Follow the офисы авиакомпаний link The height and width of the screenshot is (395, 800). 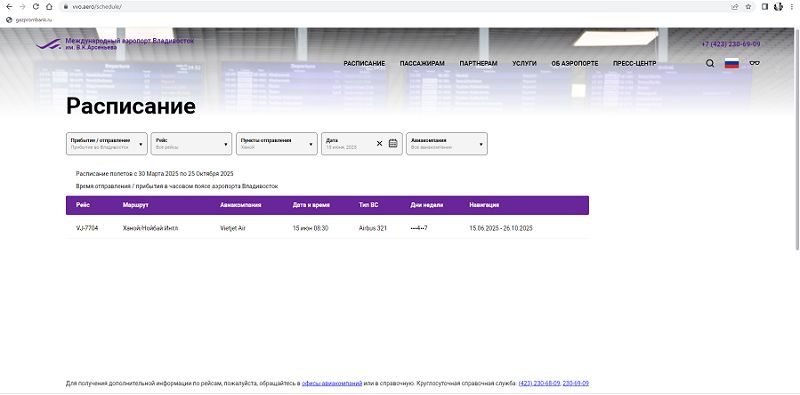(x=332, y=383)
